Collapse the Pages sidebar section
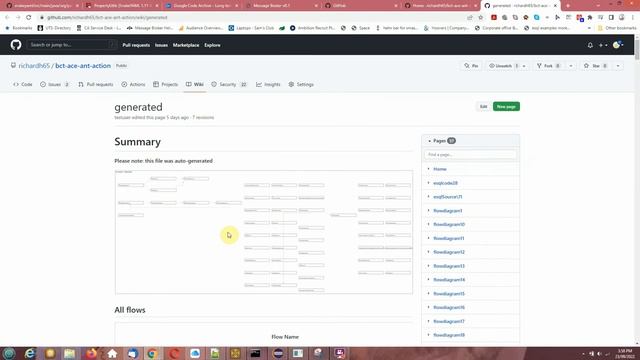Screen dimensions: 640x360 [429, 141]
